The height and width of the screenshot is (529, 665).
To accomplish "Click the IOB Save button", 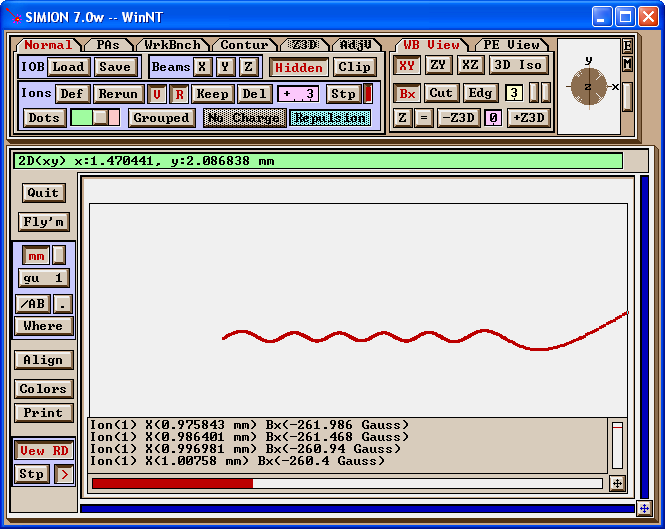I will point(115,67).
